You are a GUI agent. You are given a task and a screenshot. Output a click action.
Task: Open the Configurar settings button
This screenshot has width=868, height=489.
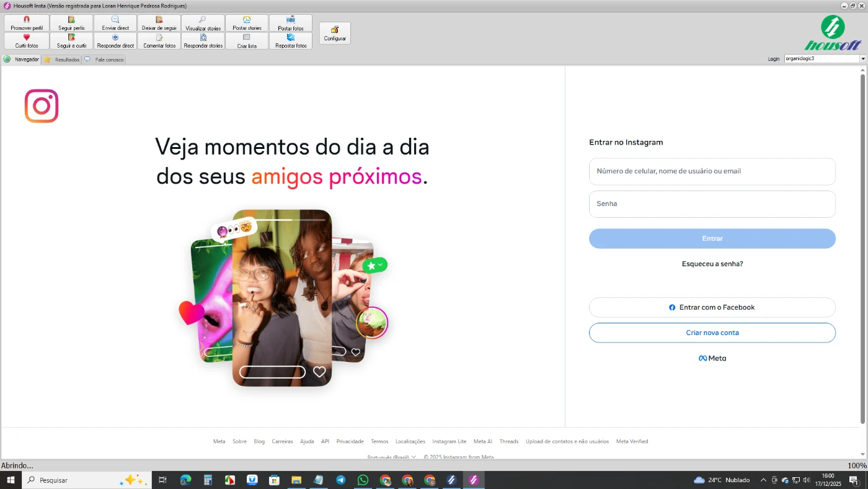point(335,34)
